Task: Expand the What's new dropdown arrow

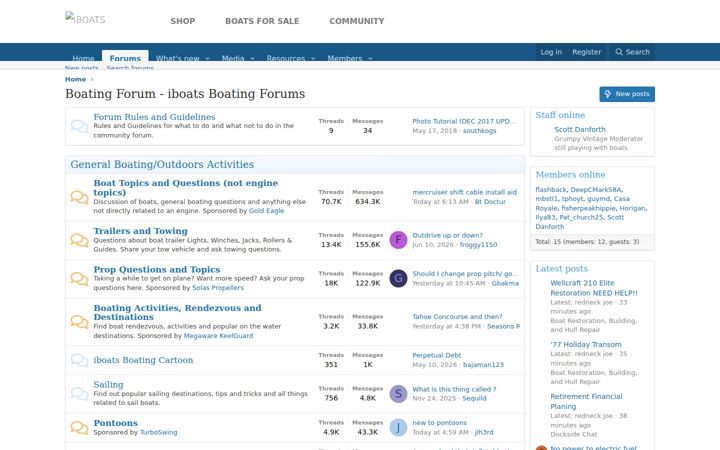Action: [x=207, y=58]
